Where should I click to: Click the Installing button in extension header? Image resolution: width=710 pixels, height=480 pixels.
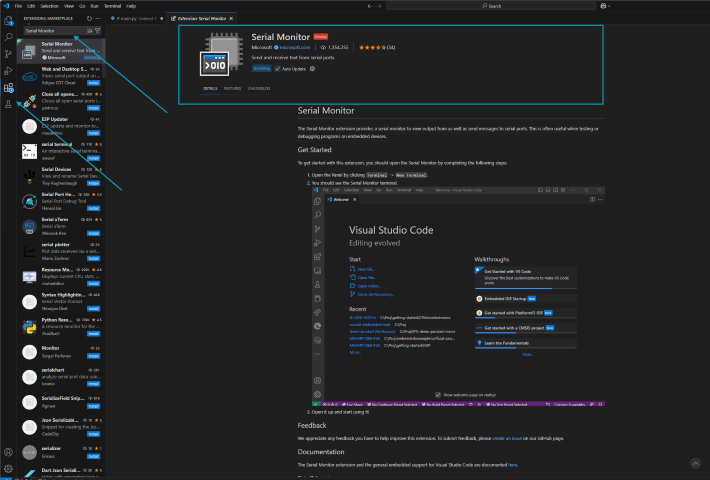click(x=261, y=69)
